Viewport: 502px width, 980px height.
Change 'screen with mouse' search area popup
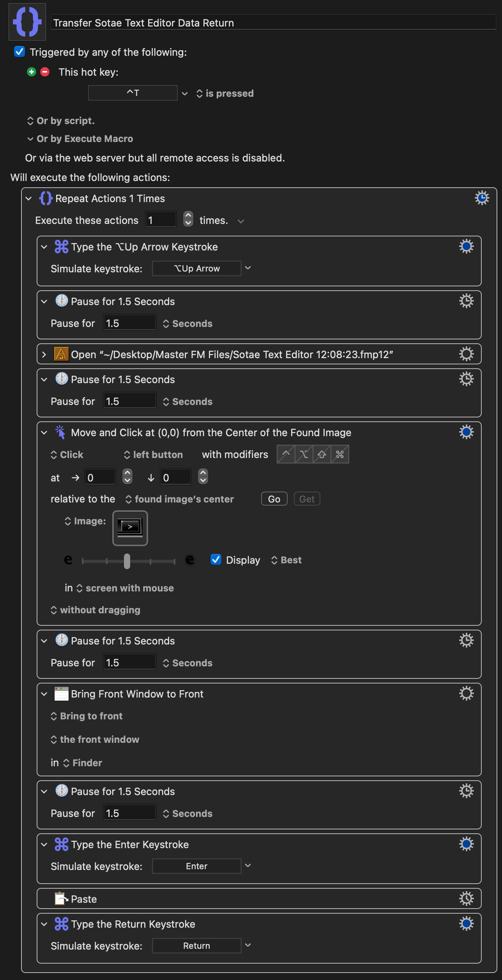pos(125,588)
